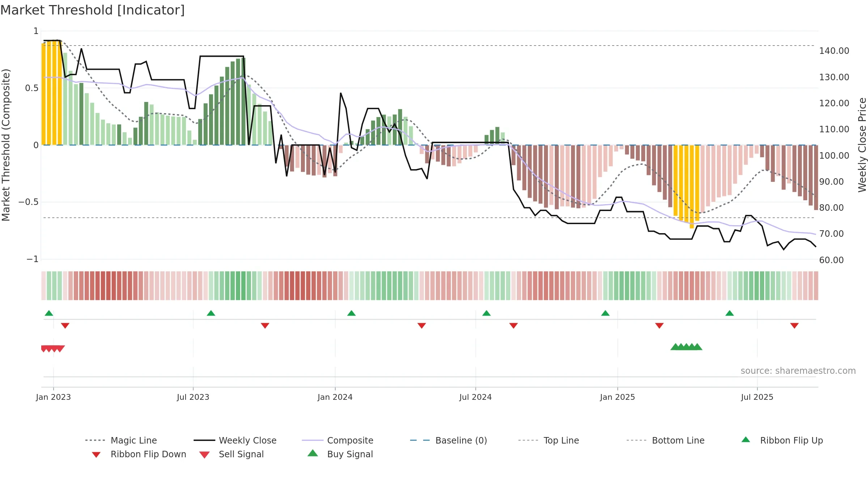Click the "Jan 2025" x-axis label
This screenshot has height=488, width=868.
pyautogui.click(x=617, y=397)
